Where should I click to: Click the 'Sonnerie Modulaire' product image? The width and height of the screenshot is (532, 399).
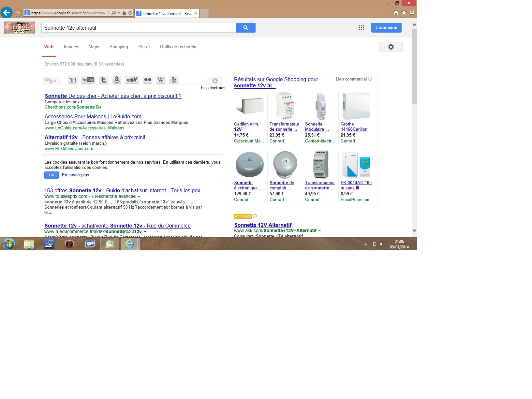[321, 106]
